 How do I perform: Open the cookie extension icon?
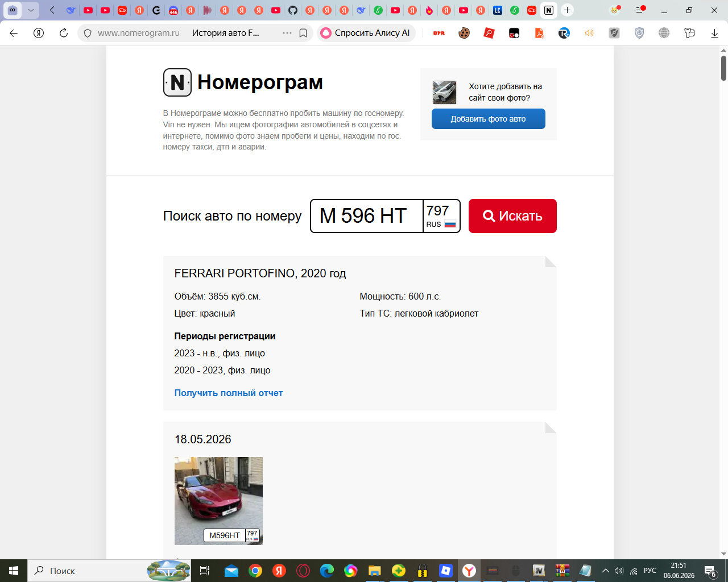pos(464,33)
